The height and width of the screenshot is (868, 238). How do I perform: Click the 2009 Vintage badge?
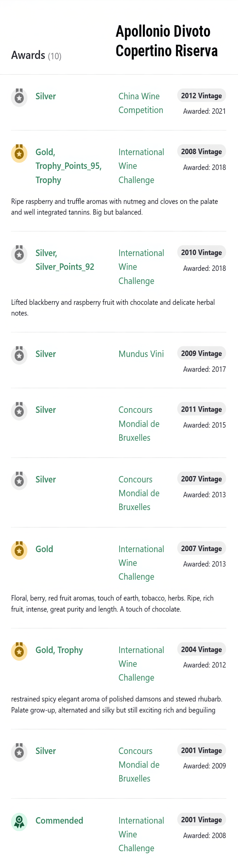[x=201, y=353]
